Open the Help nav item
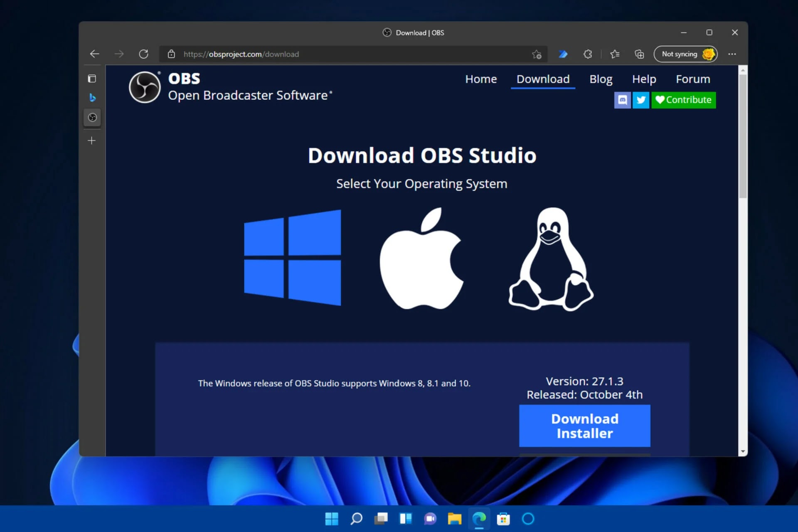 644,79
